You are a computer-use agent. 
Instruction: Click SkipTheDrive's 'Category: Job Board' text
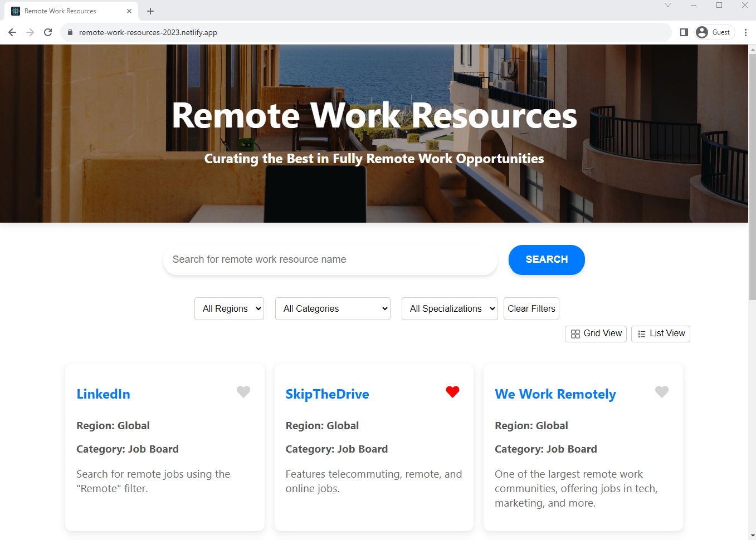pyautogui.click(x=336, y=449)
